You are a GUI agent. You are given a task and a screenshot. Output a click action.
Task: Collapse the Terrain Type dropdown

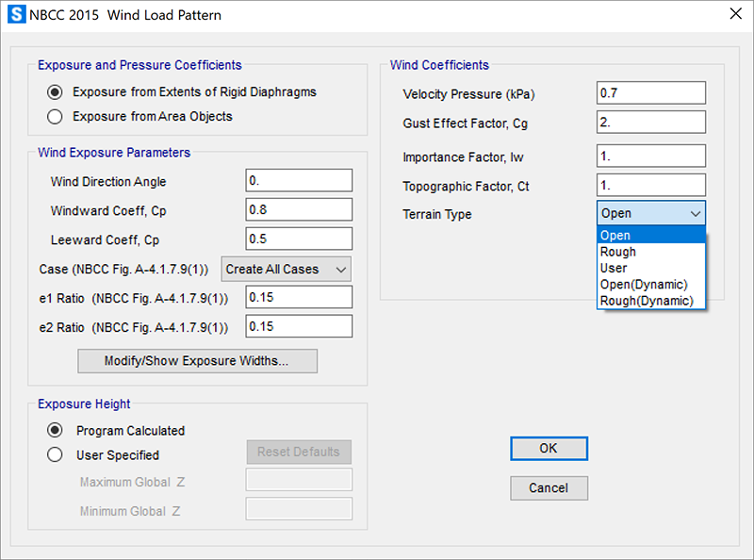click(x=650, y=214)
